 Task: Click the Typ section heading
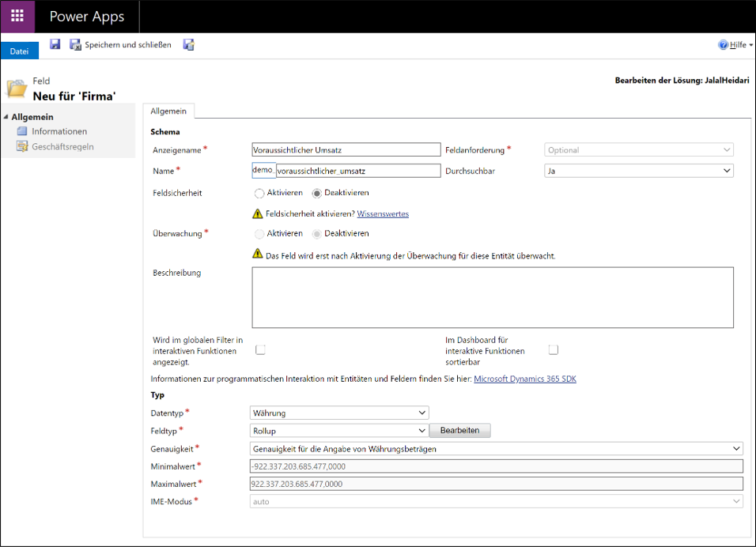tap(157, 394)
